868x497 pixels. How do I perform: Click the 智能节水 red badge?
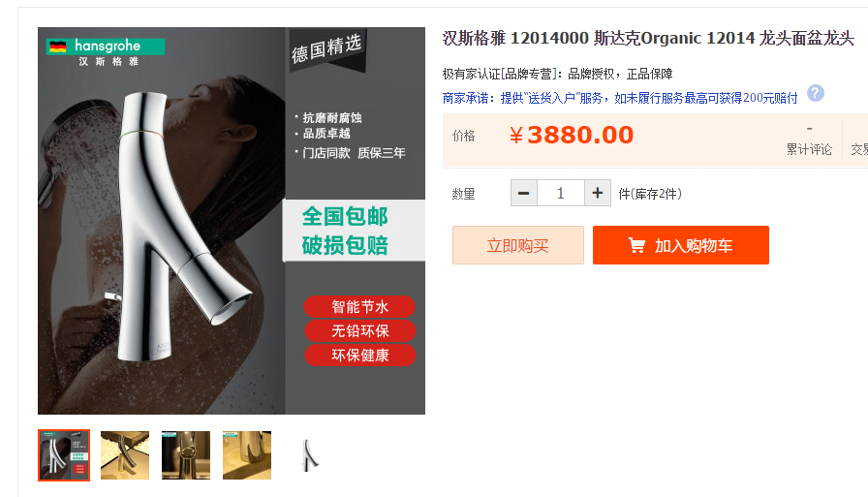tap(359, 306)
